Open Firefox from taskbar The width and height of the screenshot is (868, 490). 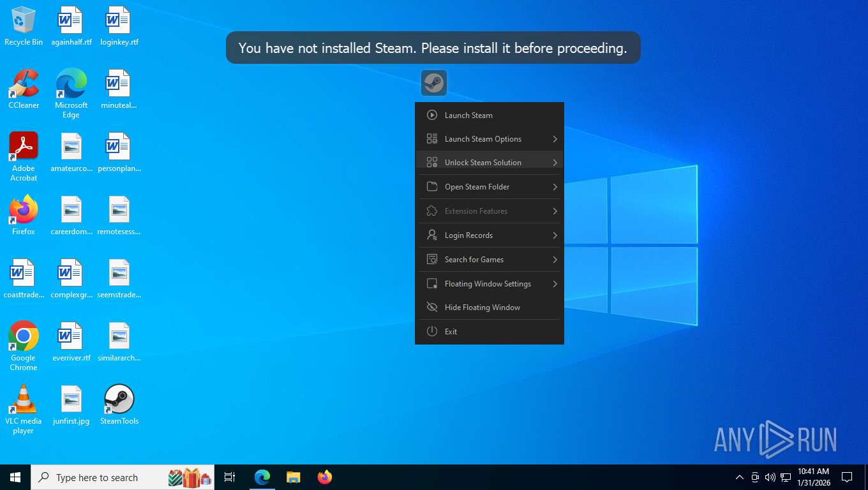point(324,477)
